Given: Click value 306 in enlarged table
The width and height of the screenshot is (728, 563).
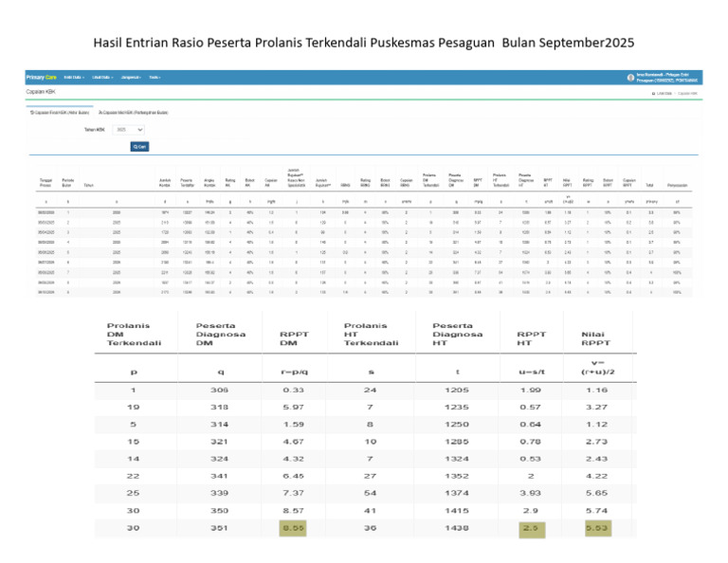Looking at the screenshot, I should tap(219, 390).
